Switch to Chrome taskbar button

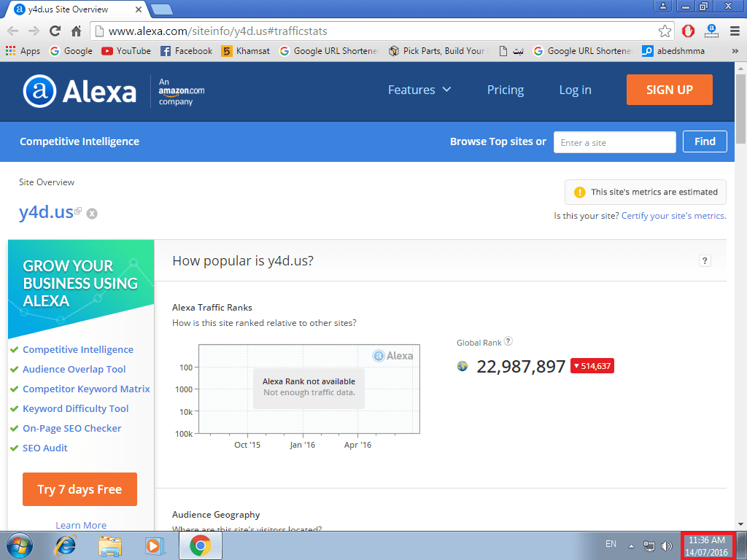201,545
